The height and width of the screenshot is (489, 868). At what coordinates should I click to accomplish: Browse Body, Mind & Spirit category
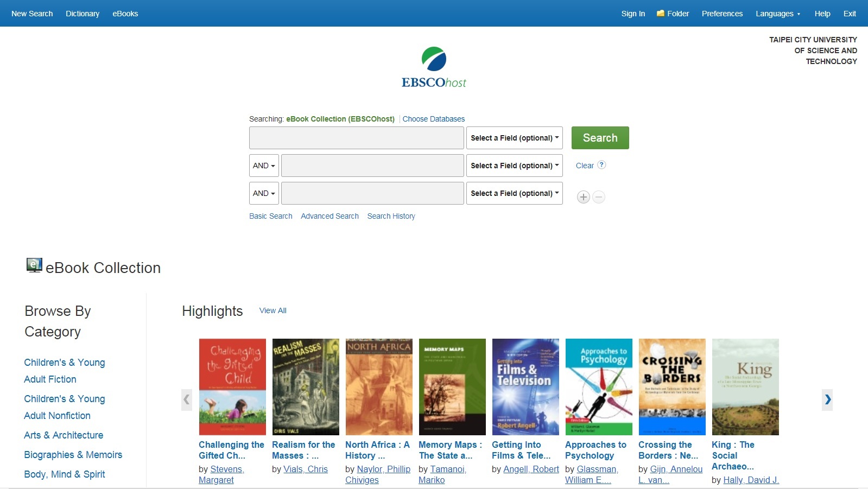(65, 474)
